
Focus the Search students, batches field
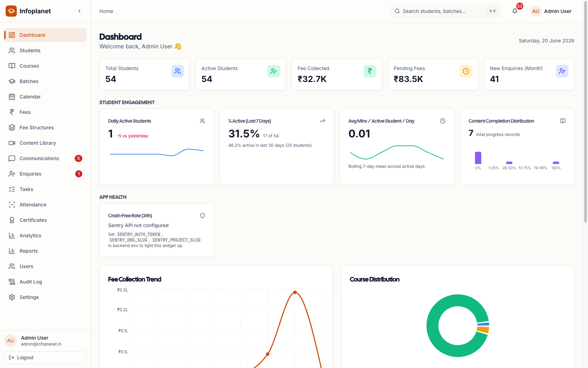coord(446,11)
